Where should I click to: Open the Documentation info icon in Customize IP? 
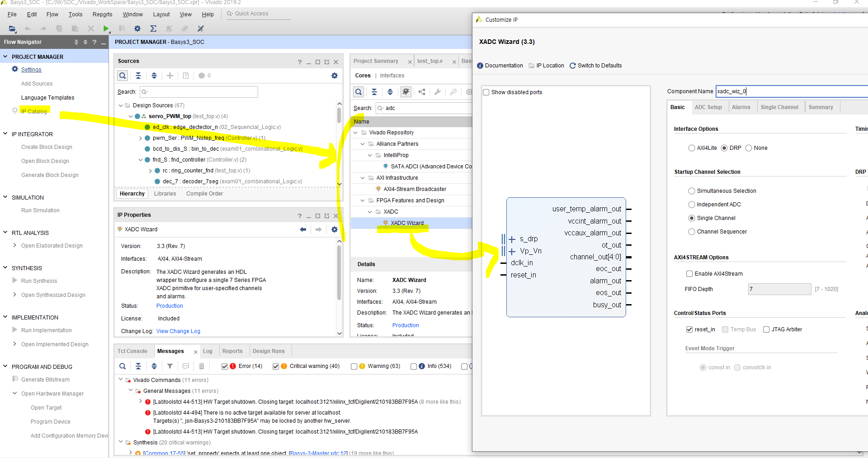coord(480,66)
